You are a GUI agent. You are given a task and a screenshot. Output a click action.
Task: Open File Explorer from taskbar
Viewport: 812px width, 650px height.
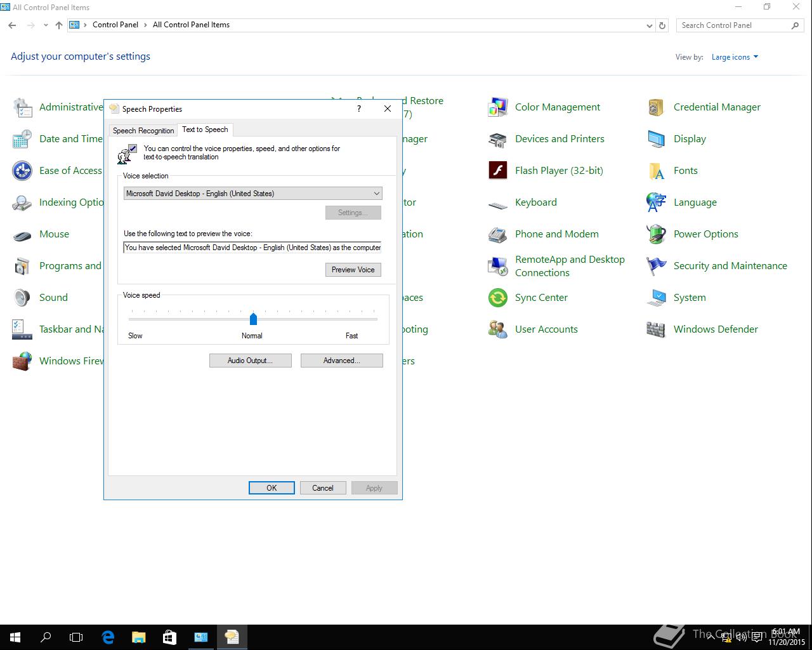point(138,637)
